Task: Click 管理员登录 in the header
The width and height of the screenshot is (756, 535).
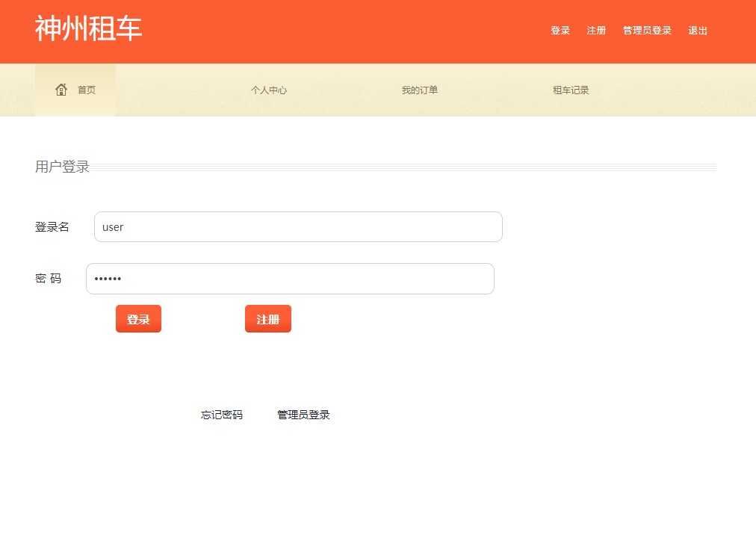Action: coord(646,31)
